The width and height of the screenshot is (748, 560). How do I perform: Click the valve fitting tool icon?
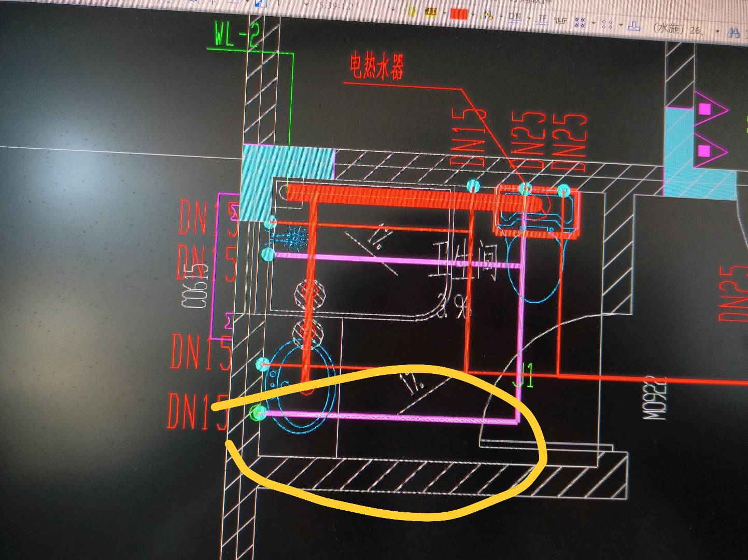tap(487, 15)
